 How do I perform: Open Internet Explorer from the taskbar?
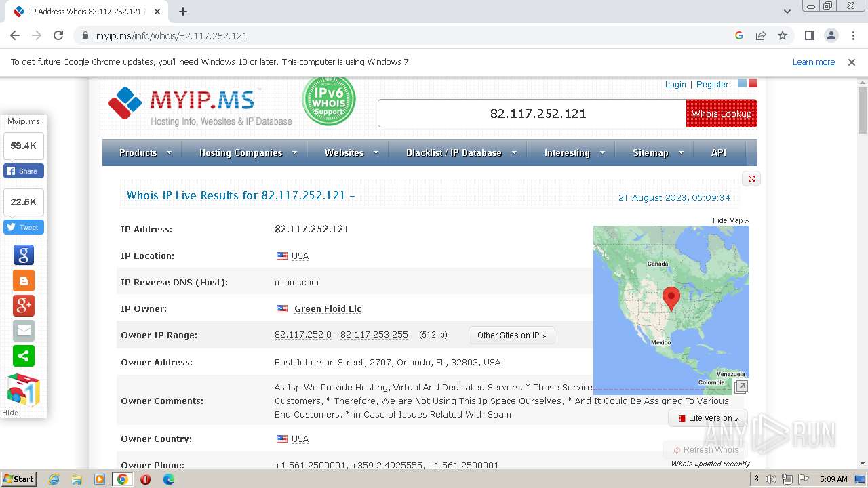pos(54,479)
